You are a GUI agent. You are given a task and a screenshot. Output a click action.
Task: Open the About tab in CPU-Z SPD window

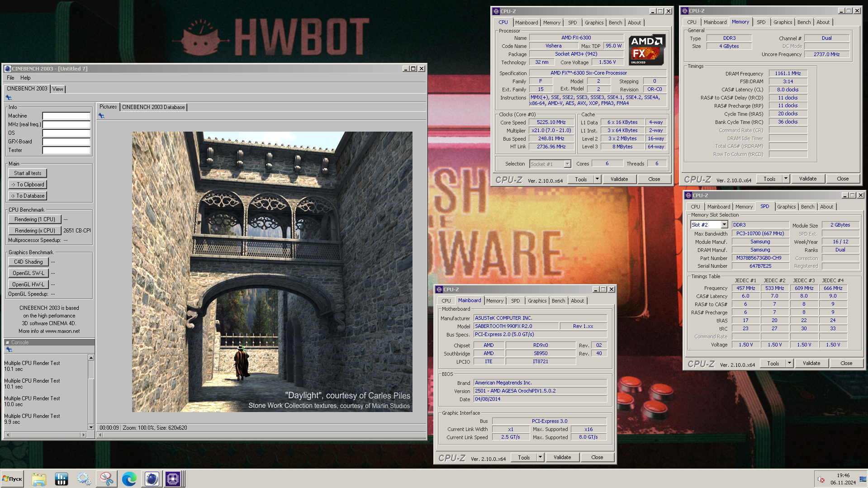tap(826, 207)
